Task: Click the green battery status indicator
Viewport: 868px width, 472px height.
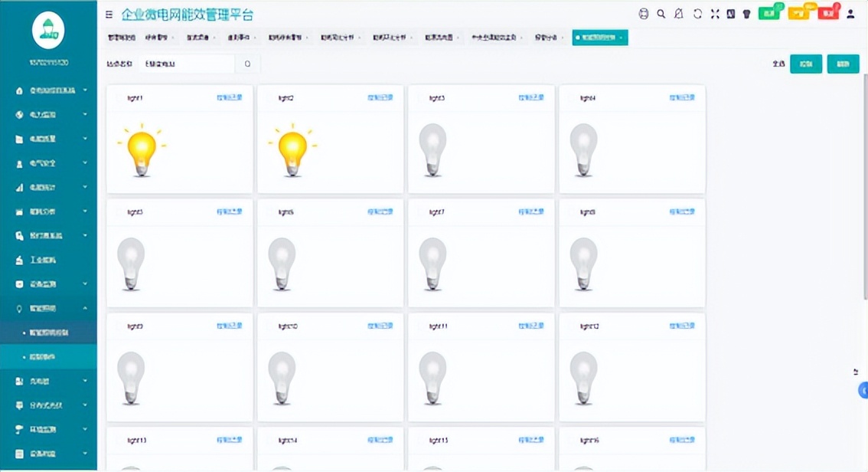Action: click(x=768, y=13)
